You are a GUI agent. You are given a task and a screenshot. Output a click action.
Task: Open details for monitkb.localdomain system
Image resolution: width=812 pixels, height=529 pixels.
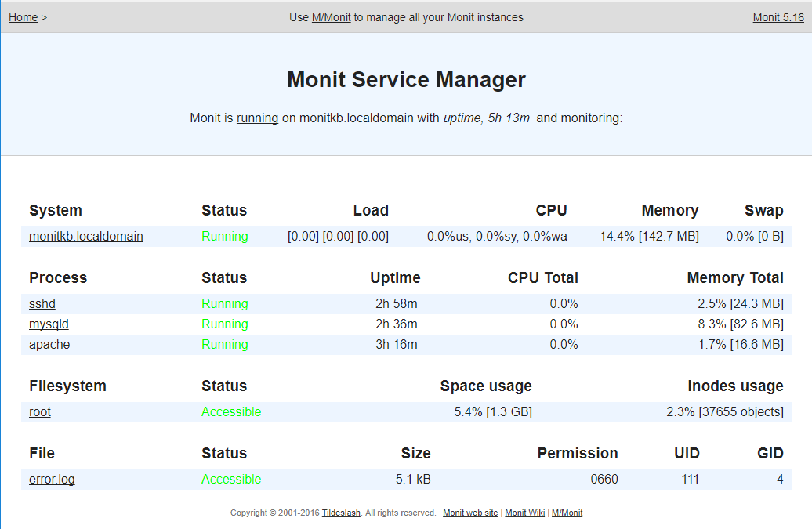[x=85, y=236]
